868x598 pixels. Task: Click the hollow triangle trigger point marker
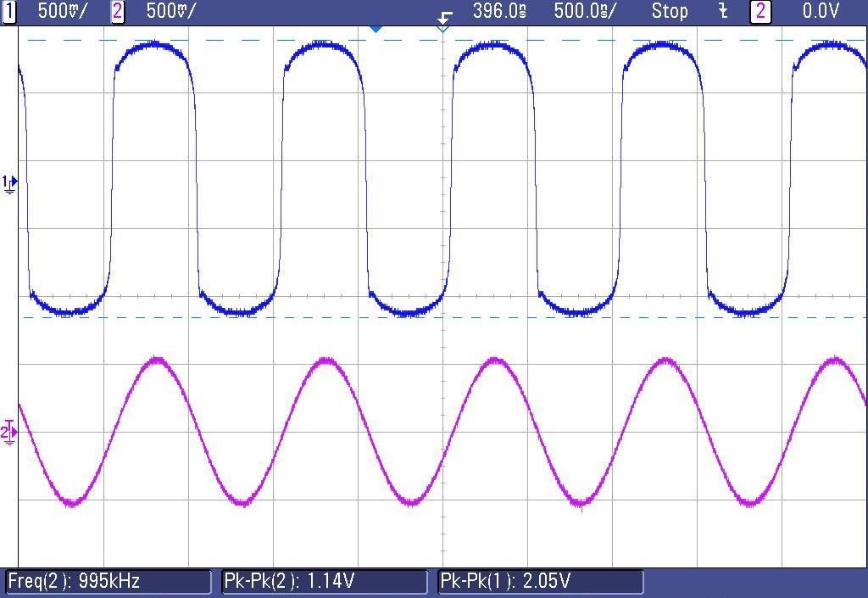[x=442, y=29]
